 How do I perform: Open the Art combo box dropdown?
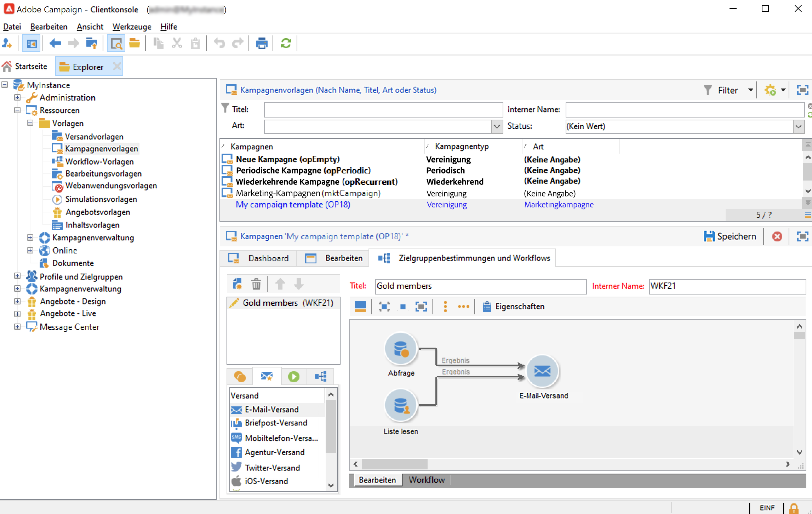pyautogui.click(x=497, y=126)
